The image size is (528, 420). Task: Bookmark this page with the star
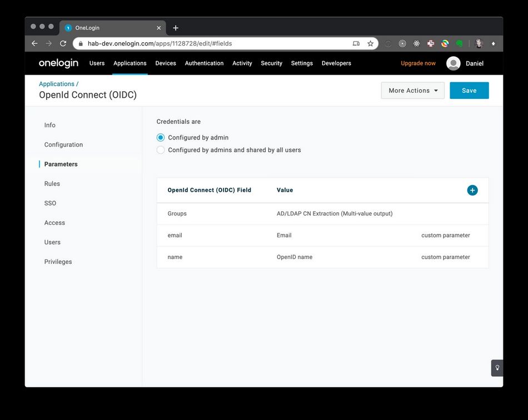370,43
